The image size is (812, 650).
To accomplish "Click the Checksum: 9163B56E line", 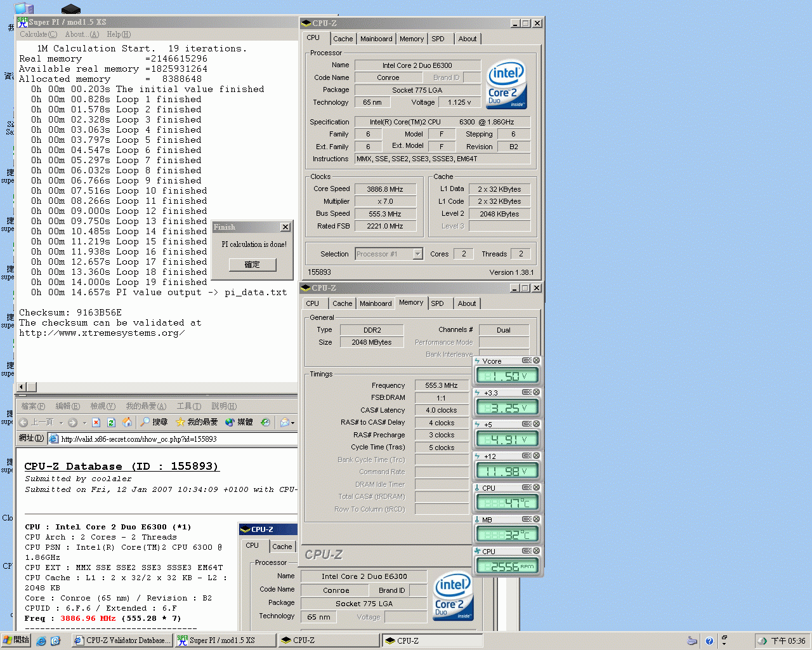I will [x=70, y=312].
